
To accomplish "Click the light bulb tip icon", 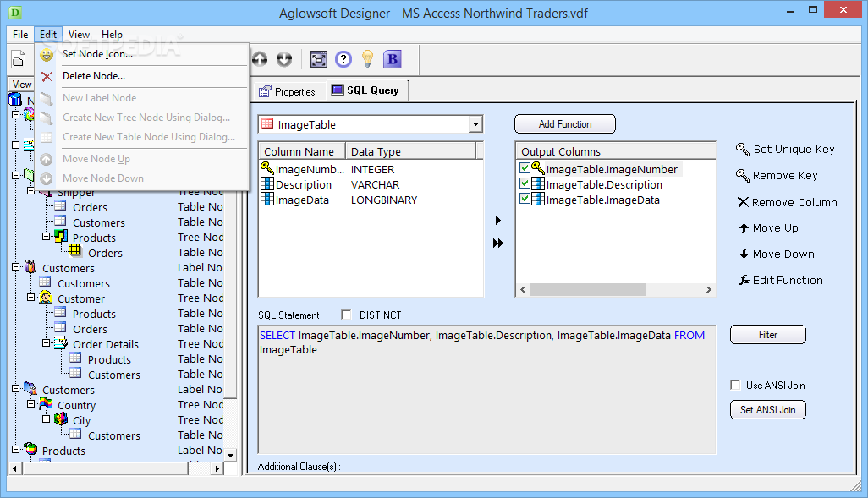I will pos(367,58).
